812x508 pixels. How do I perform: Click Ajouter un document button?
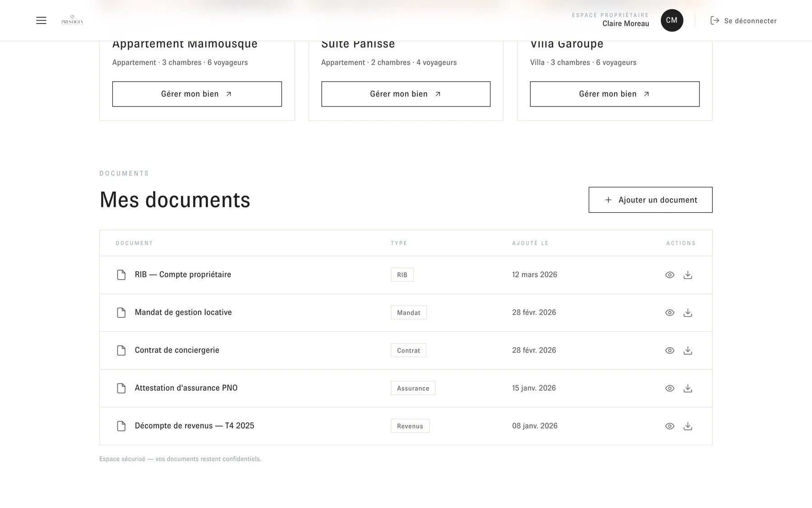pyautogui.click(x=650, y=200)
